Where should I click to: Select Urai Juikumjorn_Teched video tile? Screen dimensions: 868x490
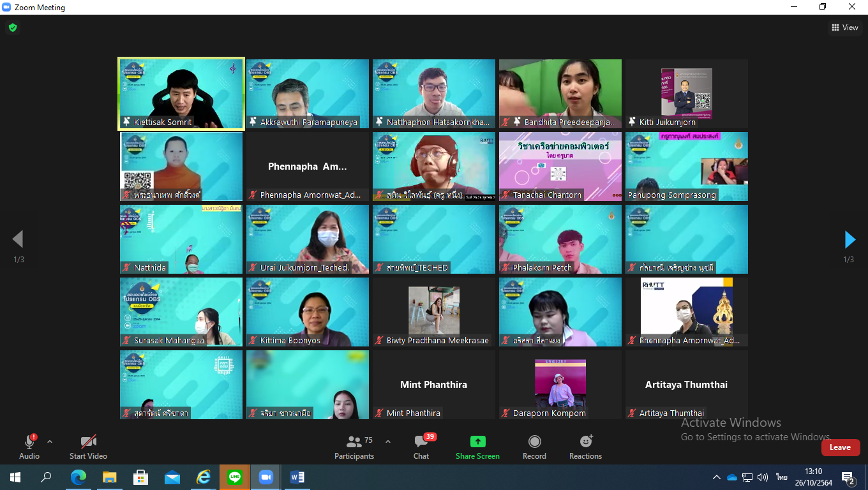[308, 239]
